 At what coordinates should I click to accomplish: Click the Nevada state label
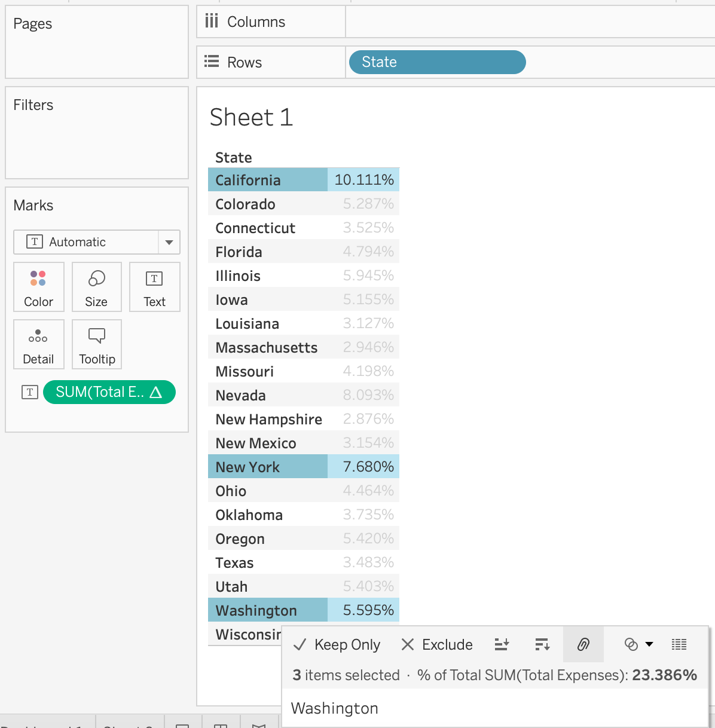click(240, 395)
